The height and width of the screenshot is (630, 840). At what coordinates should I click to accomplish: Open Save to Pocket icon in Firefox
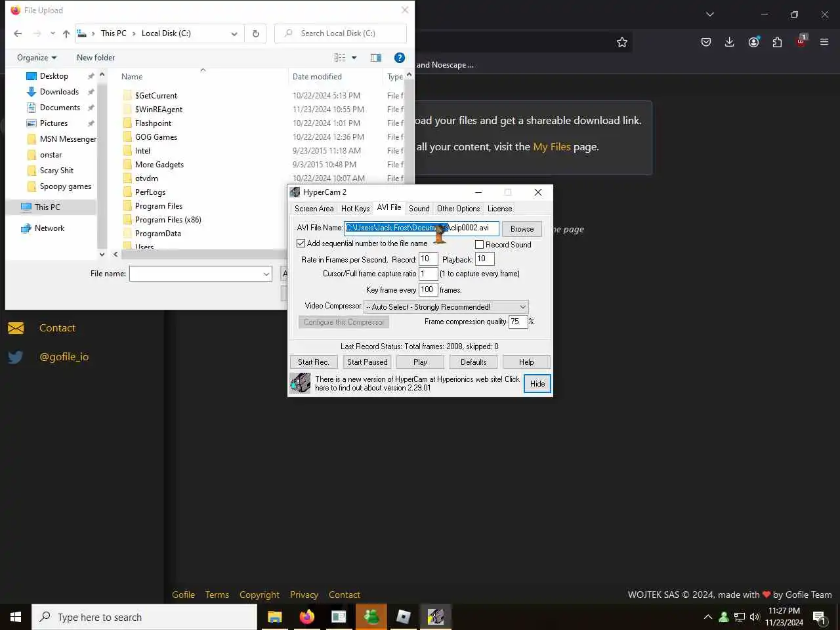pos(706,42)
